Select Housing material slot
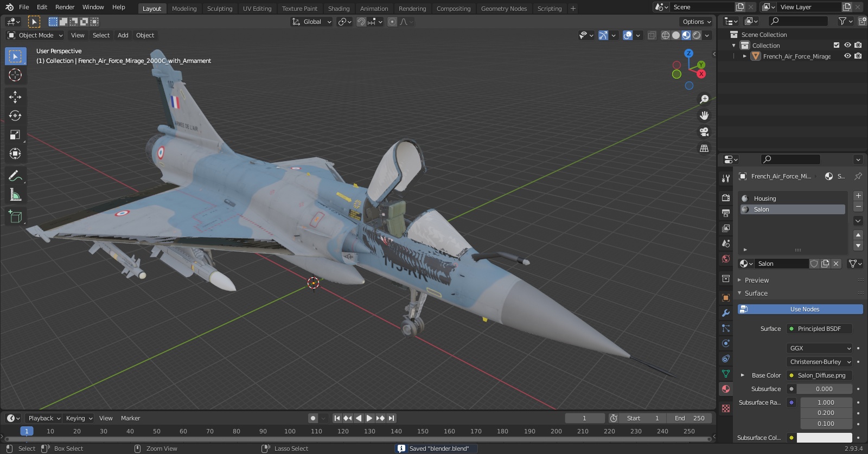The height and width of the screenshot is (454, 868). [x=792, y=199]
